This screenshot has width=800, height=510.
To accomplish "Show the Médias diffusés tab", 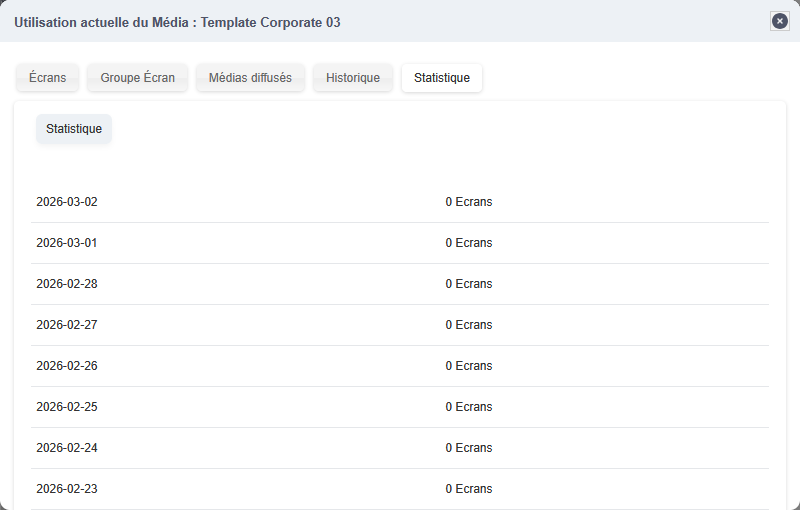I will 250,78.
